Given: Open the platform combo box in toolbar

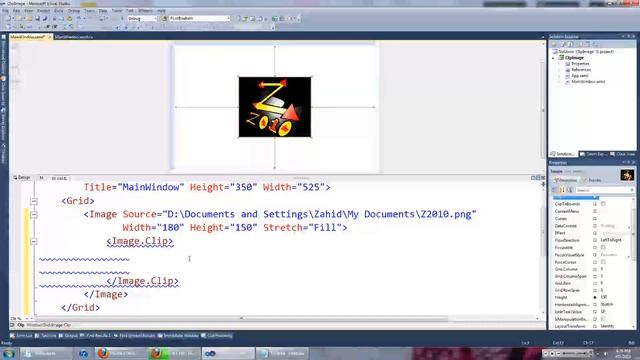Looking at the screenshot, I should pyautogui.click(x=200, y=18).
